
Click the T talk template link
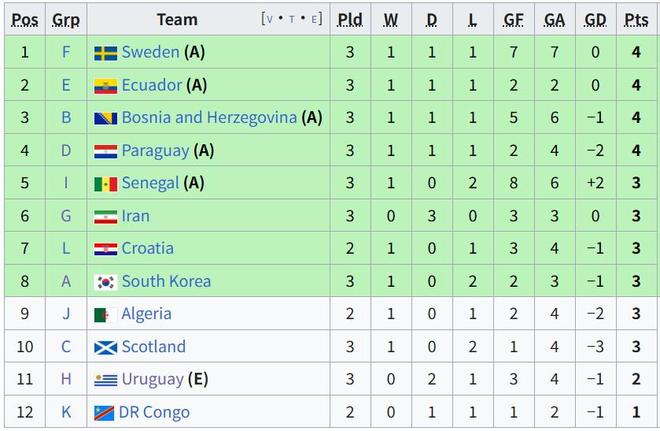[292, 19]
